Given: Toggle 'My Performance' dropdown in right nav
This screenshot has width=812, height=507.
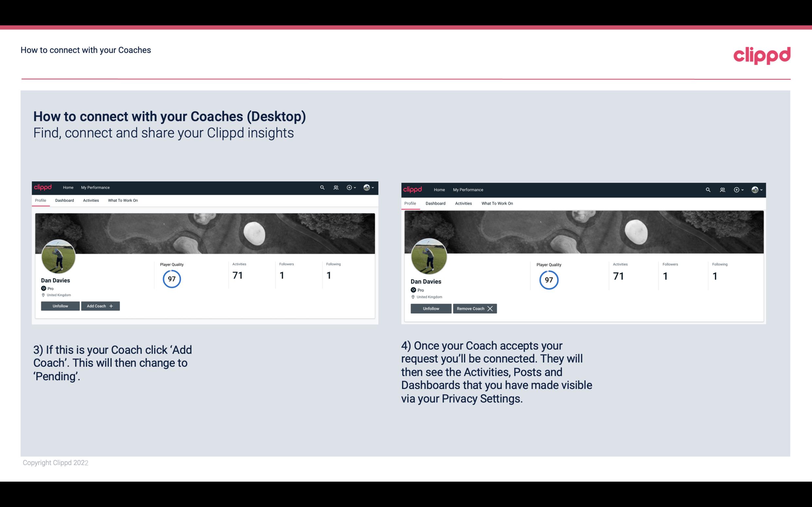Looking at the screenshot, I should (x=468, y=189).
